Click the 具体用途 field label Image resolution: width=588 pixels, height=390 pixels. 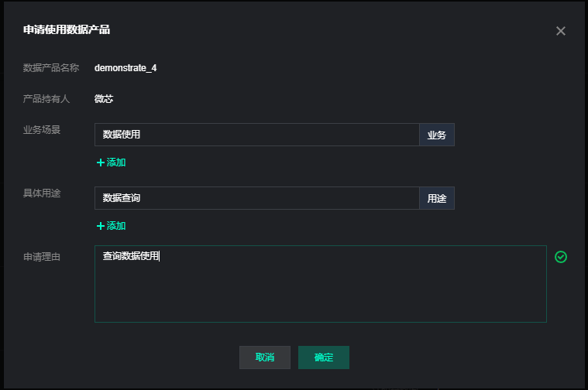click(42, 193)
